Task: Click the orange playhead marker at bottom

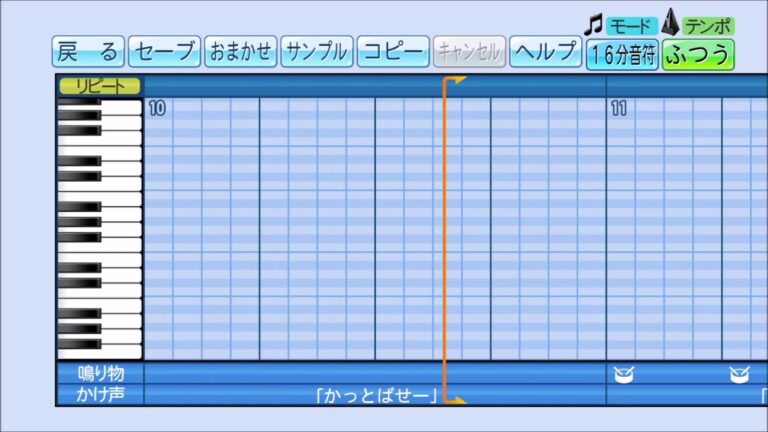Action: (453, 399)
